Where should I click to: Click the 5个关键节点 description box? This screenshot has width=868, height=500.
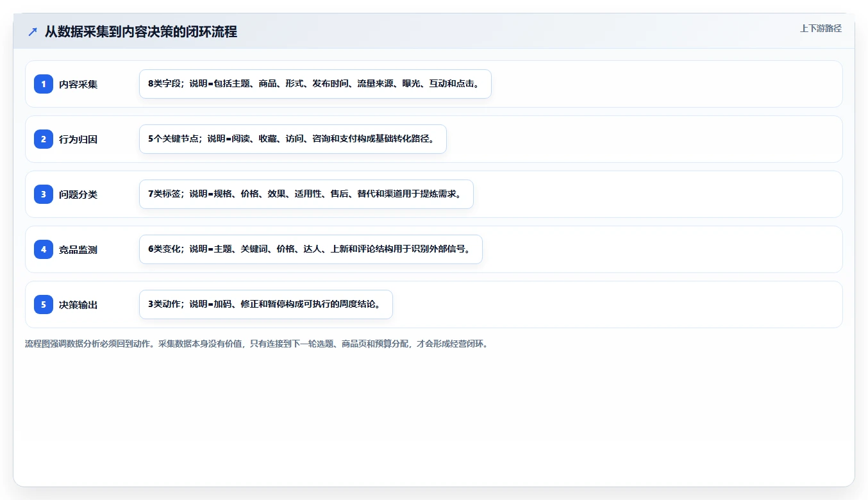293,139
